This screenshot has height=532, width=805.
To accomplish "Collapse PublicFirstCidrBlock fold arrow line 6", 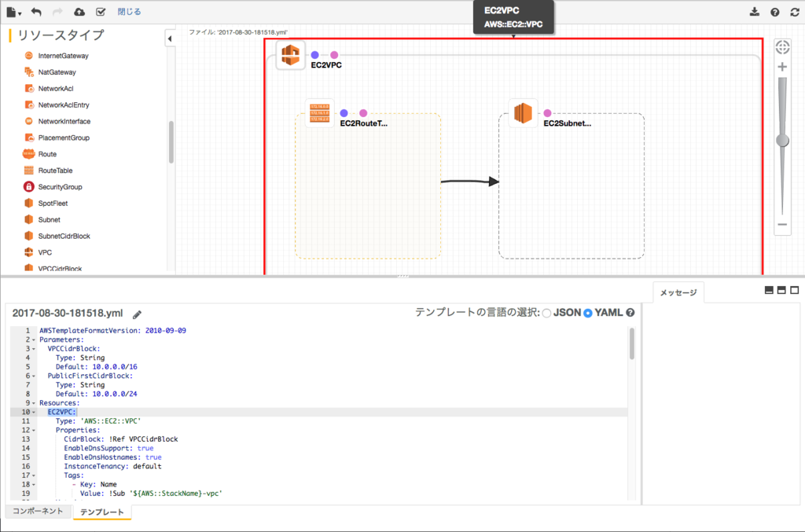I will click(34, 376).
